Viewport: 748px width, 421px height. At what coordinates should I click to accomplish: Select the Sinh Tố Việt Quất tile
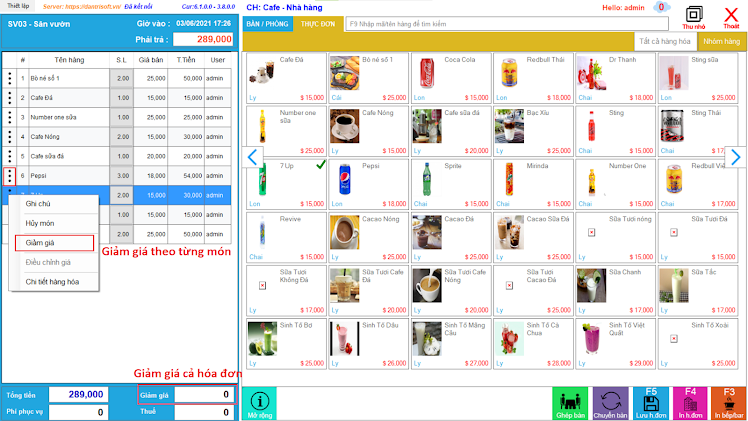tap(615, 343)
